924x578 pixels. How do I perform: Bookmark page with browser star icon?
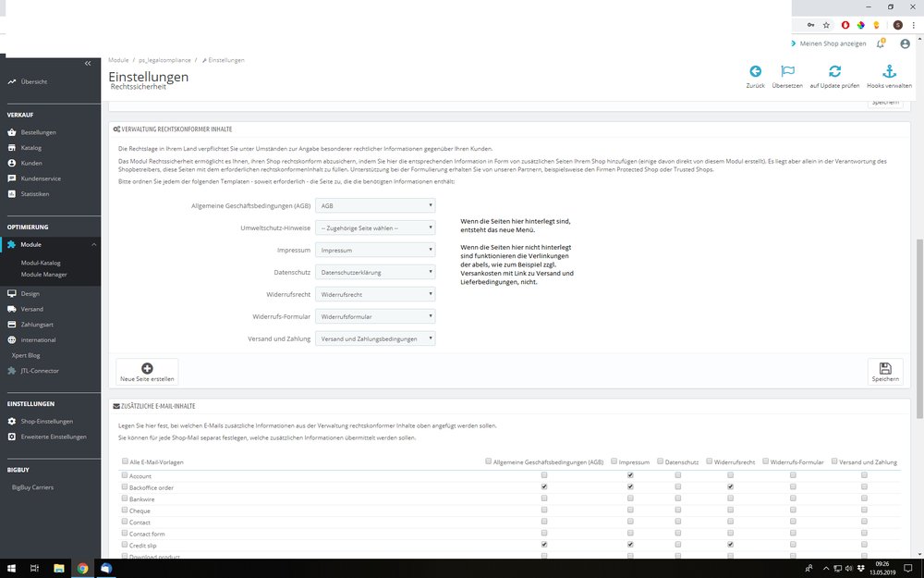click(826, 25)
